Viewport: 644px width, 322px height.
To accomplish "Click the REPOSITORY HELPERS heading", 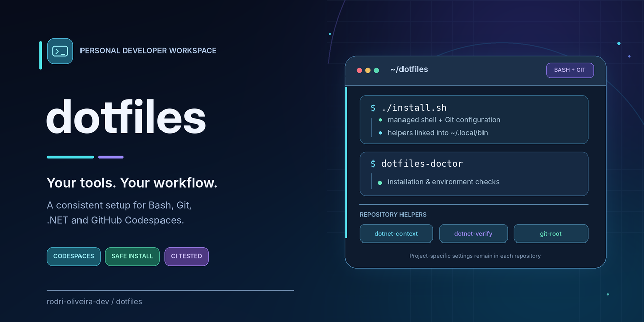I will (393, 215).
